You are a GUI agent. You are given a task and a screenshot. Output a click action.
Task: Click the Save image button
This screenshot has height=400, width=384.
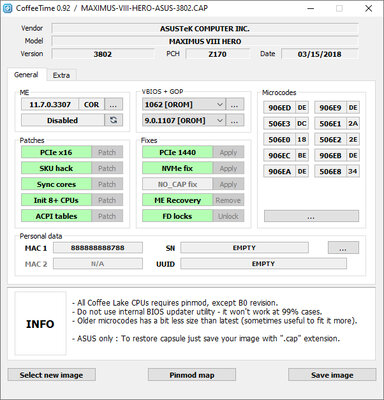[332, 375]
